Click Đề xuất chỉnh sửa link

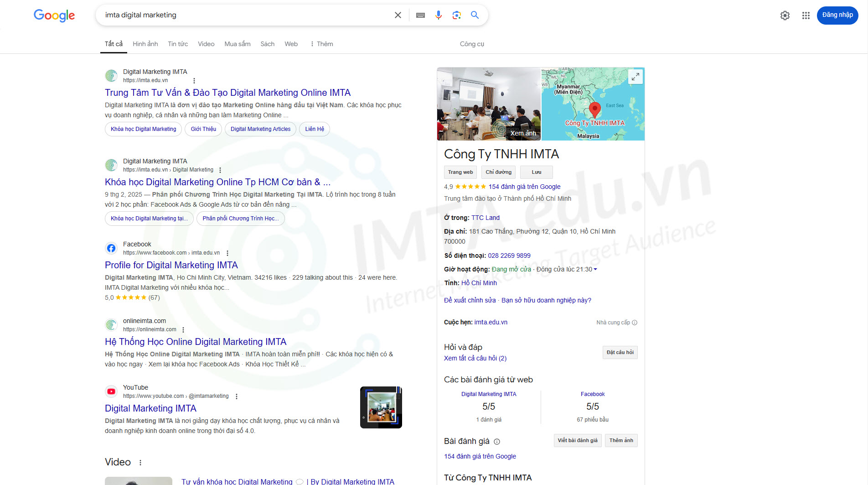coord(470,300)
